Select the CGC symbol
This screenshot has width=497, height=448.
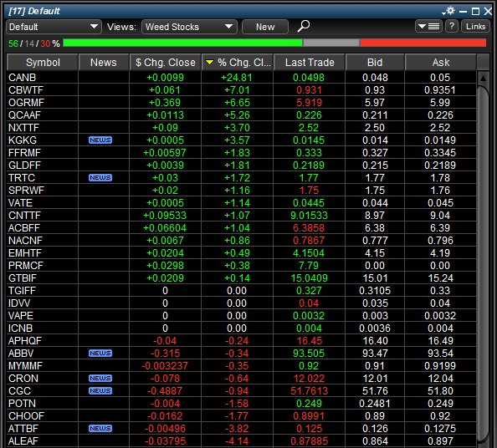pos(19,390)
